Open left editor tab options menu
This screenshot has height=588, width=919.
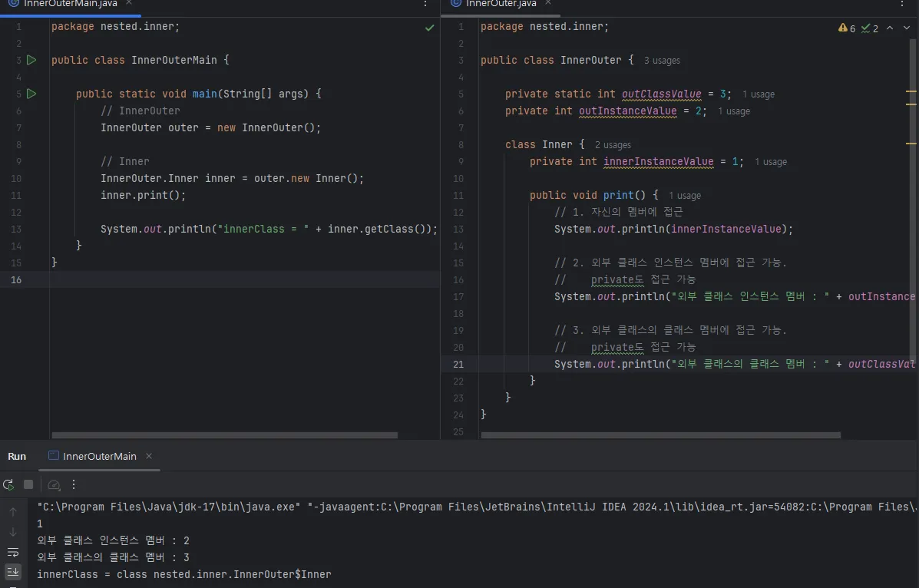pos(425,4)
